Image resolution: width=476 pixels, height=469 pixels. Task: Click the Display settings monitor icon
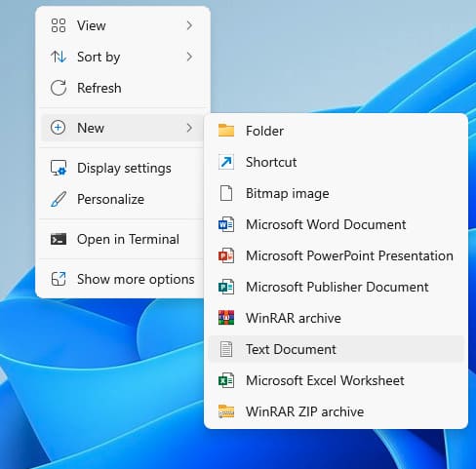click(59, 168)
